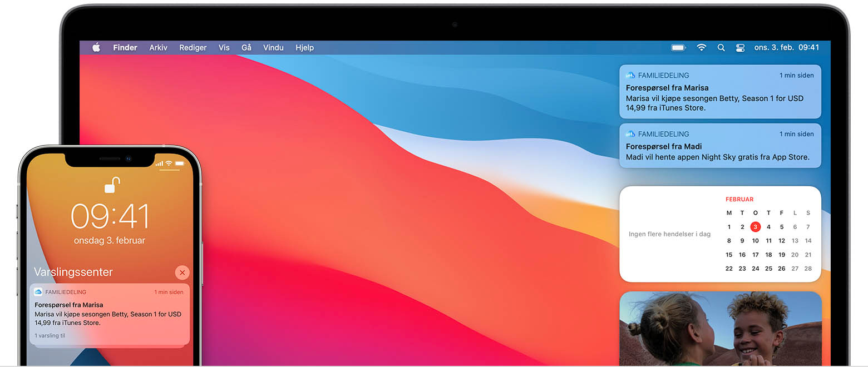Open the Apple menu
This screenshot has width=868, height=367.
click(x=96, y=48)
